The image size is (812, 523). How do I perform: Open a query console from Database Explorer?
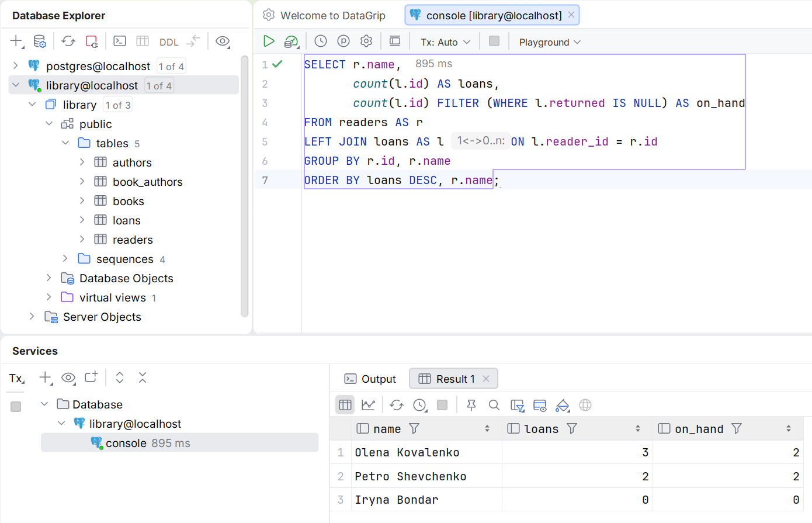coord(120,41)
